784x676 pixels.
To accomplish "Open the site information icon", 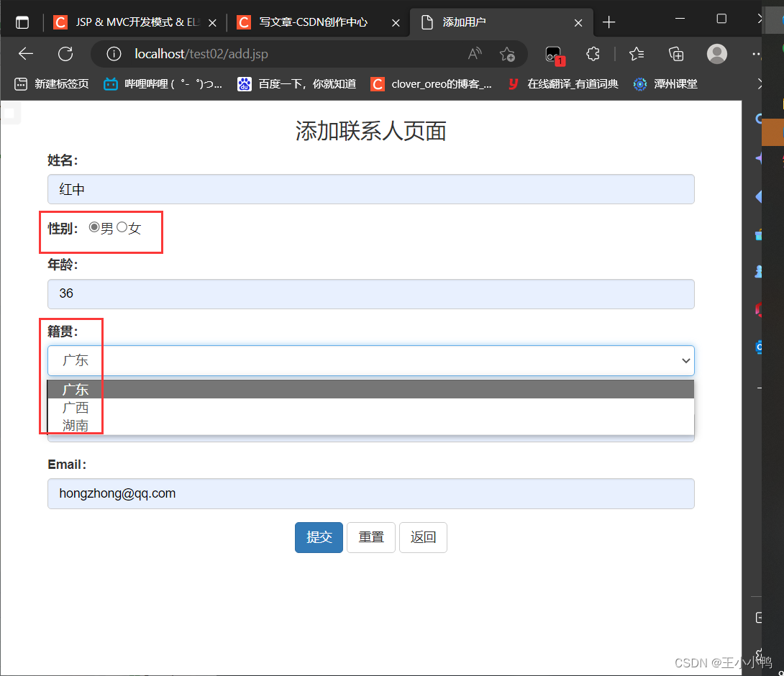I will pos(114,53).
